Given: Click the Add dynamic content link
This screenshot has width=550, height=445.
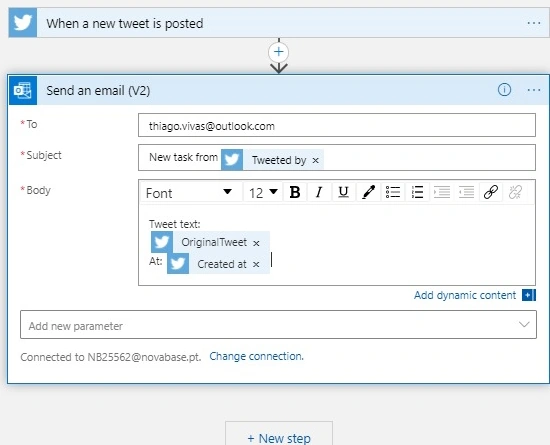Looking at the screenshot, I should (x=465, y=295).
